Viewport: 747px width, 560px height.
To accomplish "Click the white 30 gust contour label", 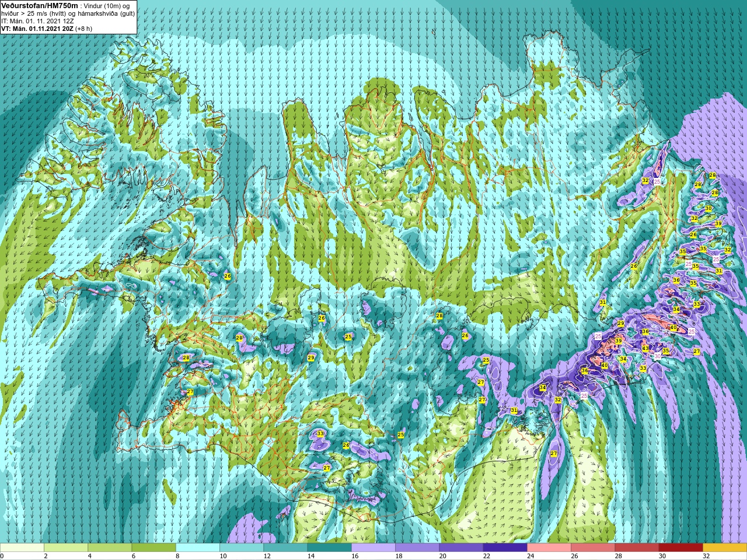I will 657,356.
